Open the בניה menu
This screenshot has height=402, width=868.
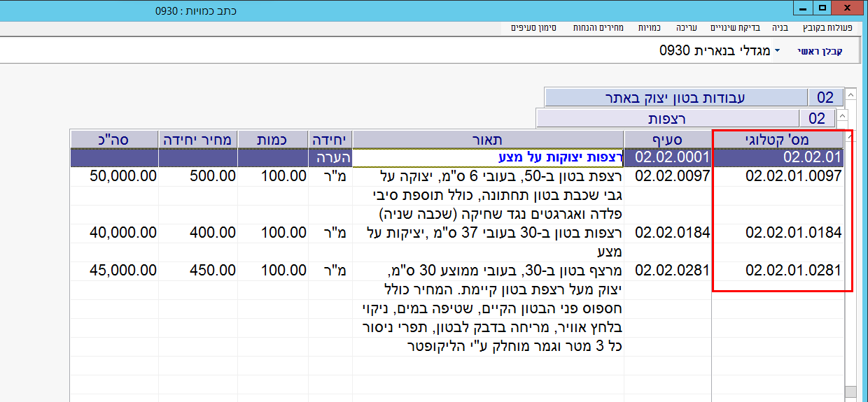[780, 28]
